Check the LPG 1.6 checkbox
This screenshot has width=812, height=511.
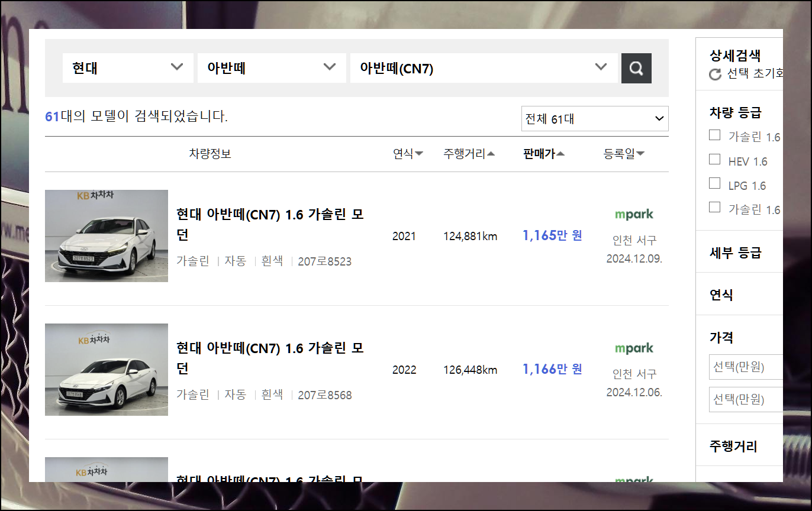715,184
